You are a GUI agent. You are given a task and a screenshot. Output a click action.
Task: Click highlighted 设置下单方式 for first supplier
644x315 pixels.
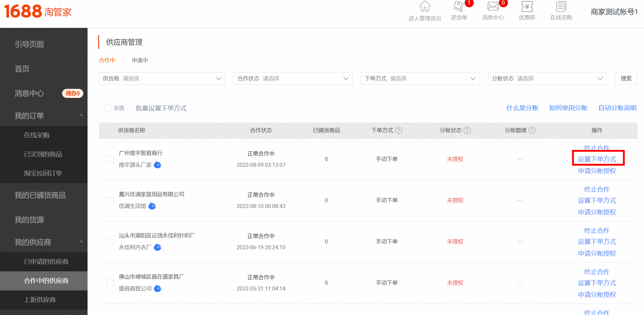pos(597,158)
